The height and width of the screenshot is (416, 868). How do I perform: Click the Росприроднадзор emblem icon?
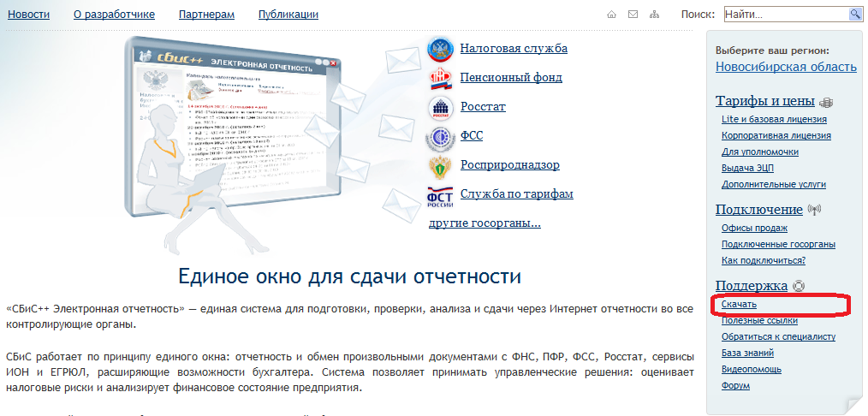pyautogui.click(x=441, y=166)
